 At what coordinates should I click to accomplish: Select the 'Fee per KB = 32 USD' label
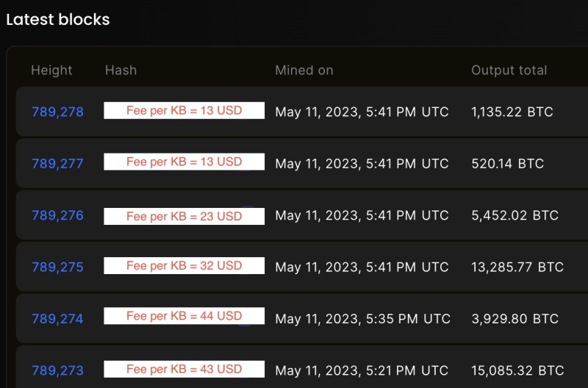(x=184, y=265)
